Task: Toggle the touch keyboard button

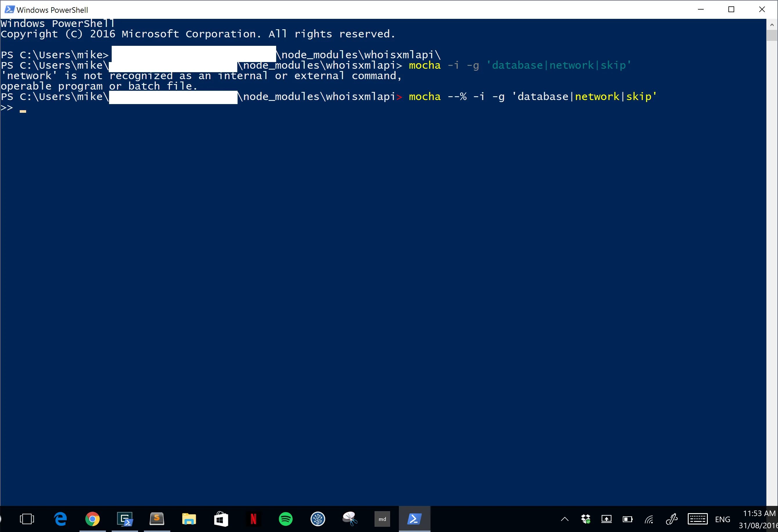Action: coord(697,519)
